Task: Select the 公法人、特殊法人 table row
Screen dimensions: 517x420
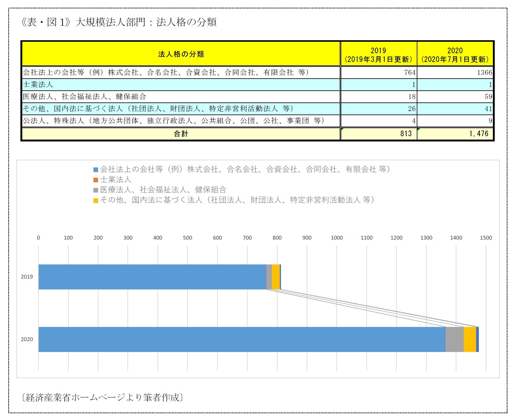Action: click(124, 121)
